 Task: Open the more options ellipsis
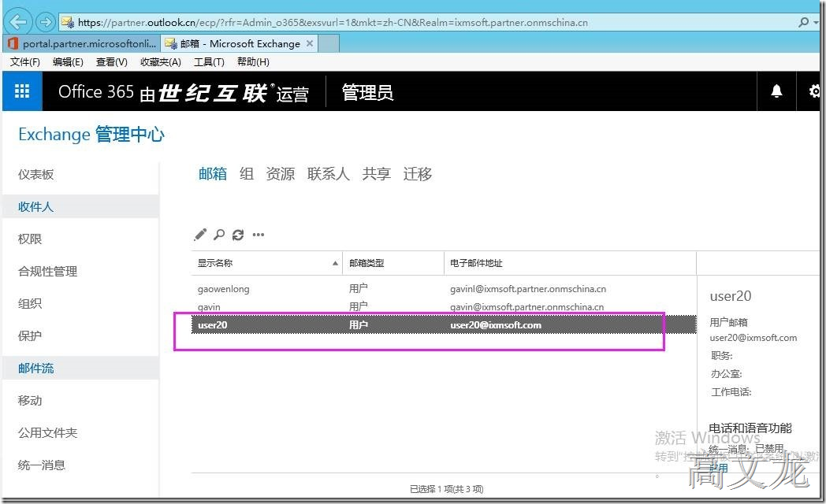(259, 235)
